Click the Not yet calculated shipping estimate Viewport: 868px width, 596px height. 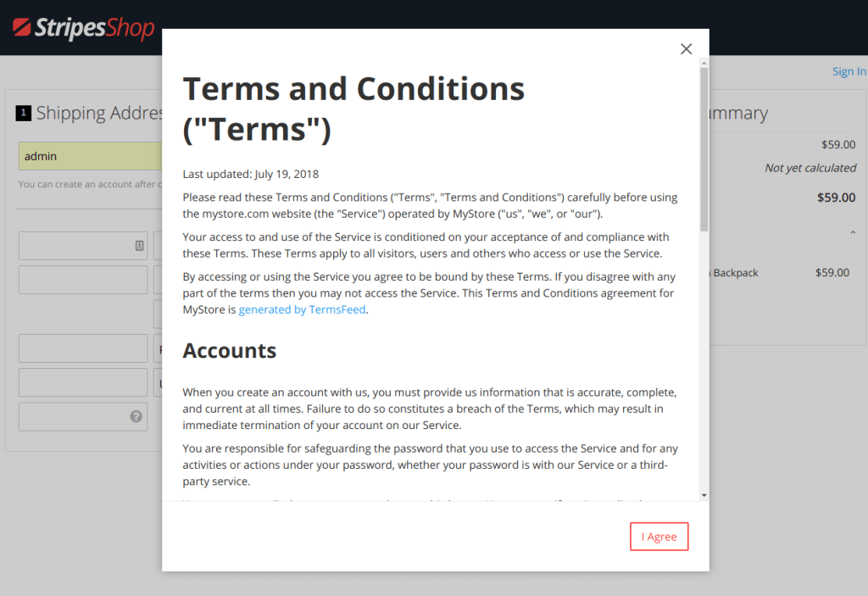tap(810, 168)
